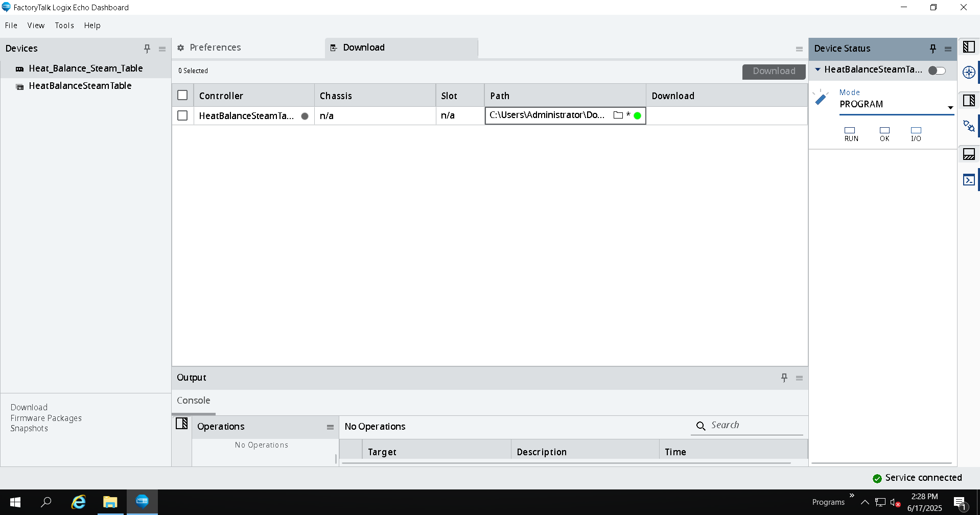Click the key switch icon beside Mode
980x515 pixels.
[822, 98]
